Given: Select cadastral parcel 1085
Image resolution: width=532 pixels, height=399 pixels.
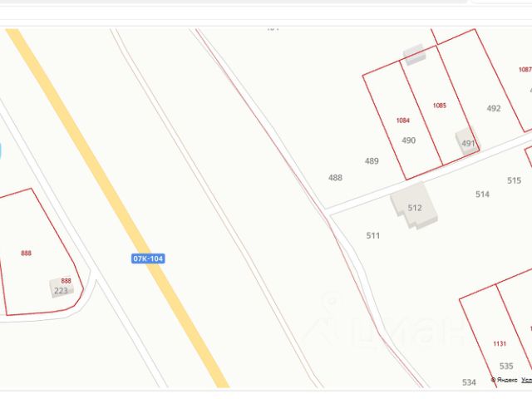Looking at the screenshot, I should (x=440, y=106).
